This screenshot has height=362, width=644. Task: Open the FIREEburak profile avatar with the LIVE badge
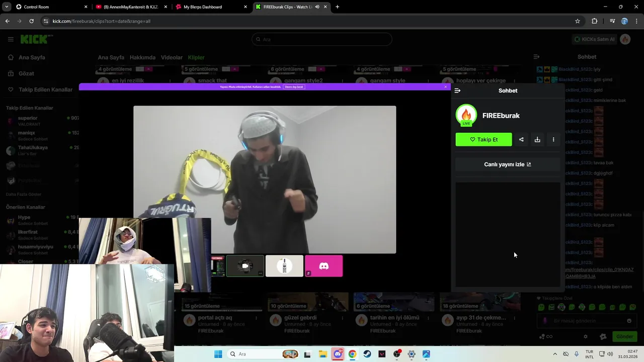[466, 115]
